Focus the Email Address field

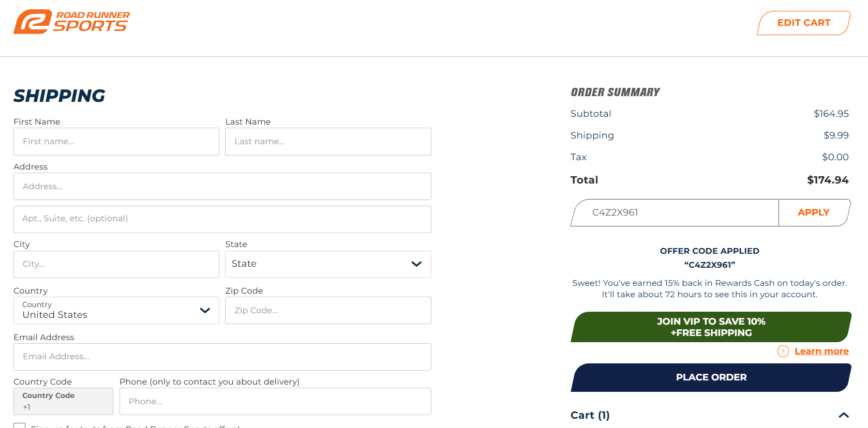pyautogui.click(x=222, y=357)
